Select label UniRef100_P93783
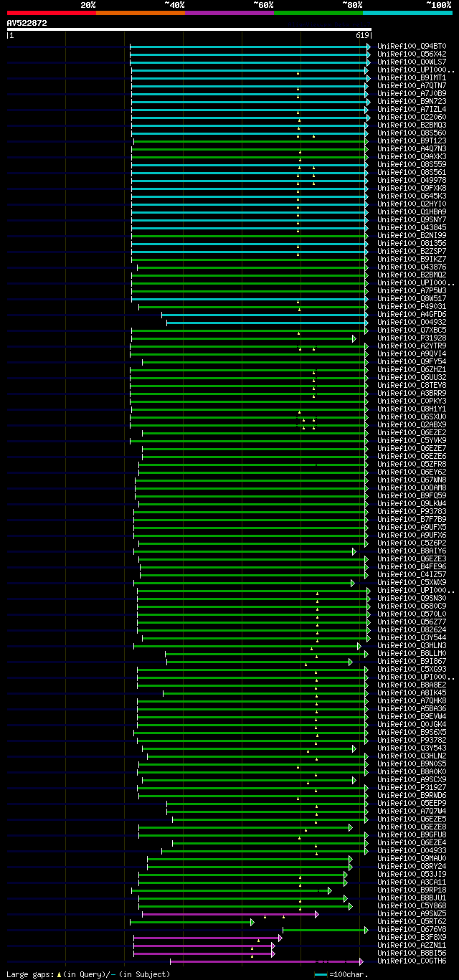Image resolution: width=459 pixels, height=980 pixels. (412, 512)
